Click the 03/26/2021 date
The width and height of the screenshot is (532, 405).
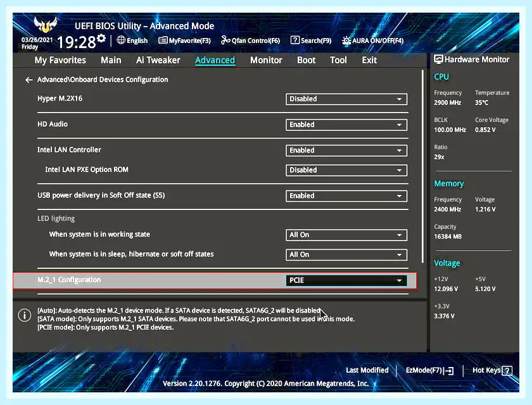37,40
